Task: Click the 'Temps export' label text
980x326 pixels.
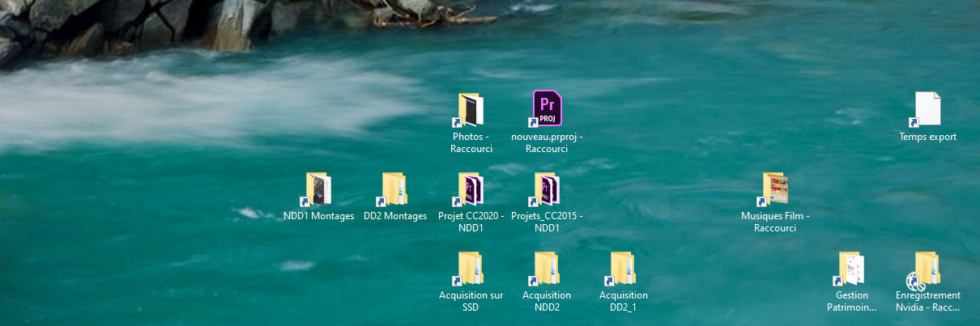Action: (928, 137)
